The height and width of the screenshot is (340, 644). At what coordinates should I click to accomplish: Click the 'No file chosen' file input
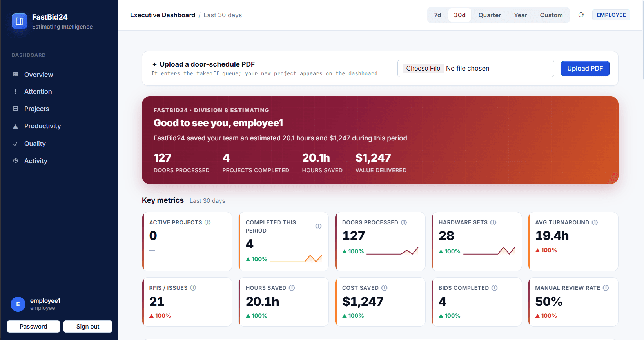point(475,68)
